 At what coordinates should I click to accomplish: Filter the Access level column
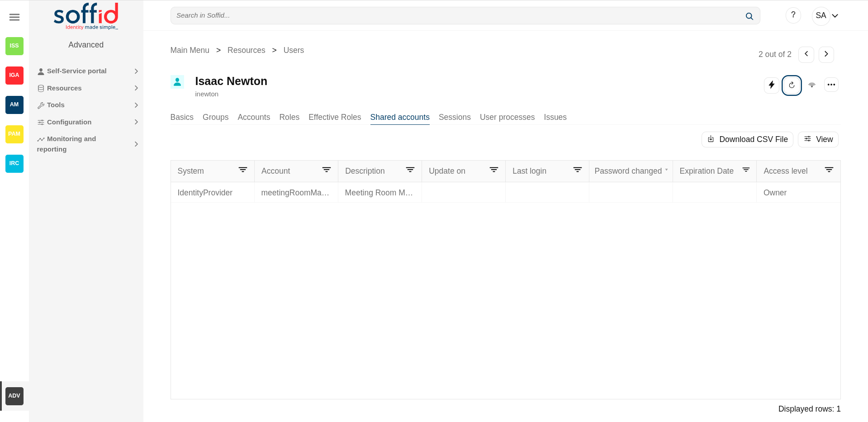[829, 170]
